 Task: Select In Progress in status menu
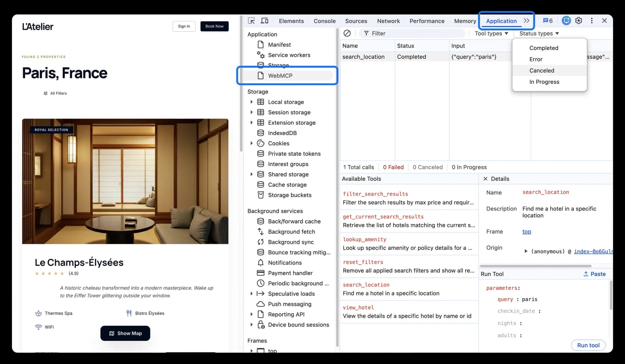(549, 82)
